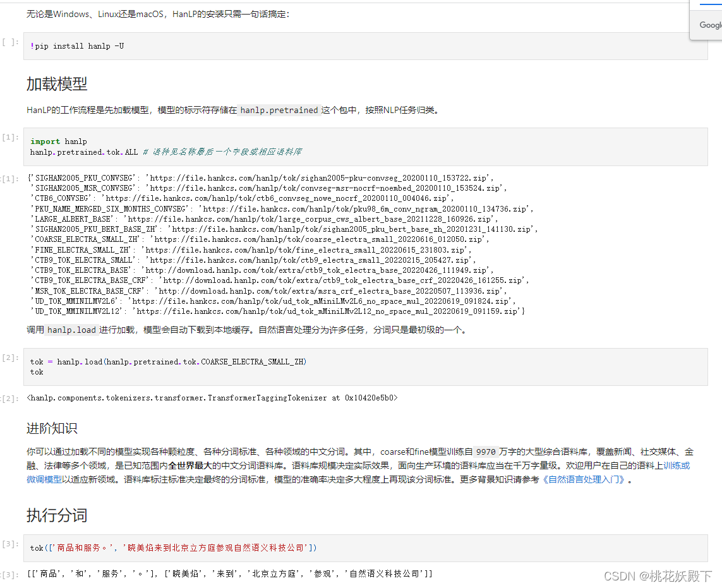Click the tok = hanlp.load code cell
Image resolution: width=722 pixels, height=588 pixels.
pos(365,366)
